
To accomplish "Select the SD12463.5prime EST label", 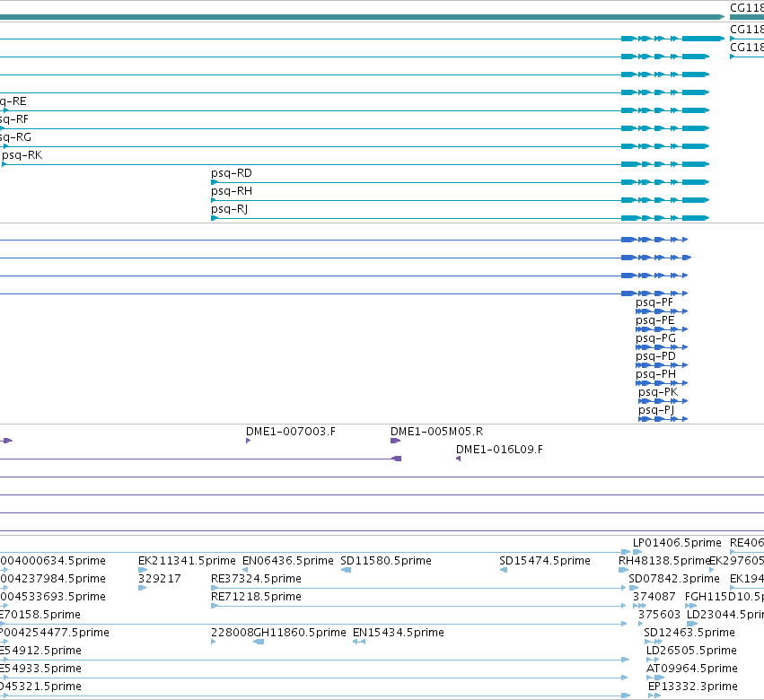I will coord(689,633).
